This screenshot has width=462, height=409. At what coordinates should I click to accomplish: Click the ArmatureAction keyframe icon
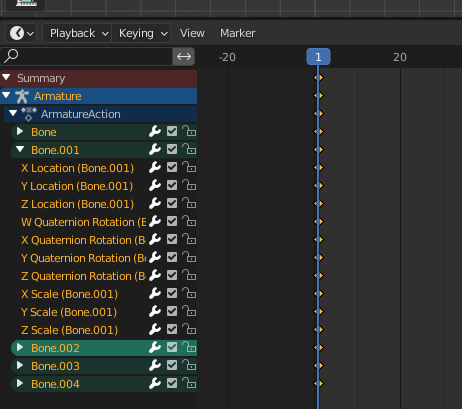click(29, 114)
